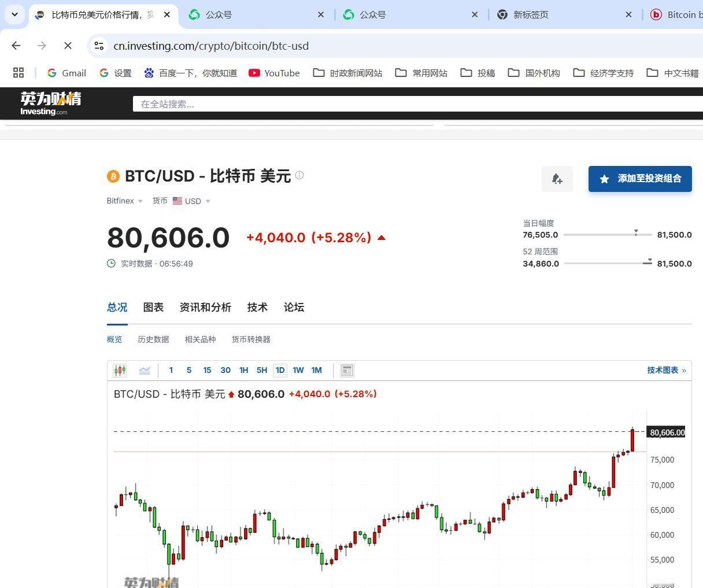View site information icon in address bar

coord(99,46)
